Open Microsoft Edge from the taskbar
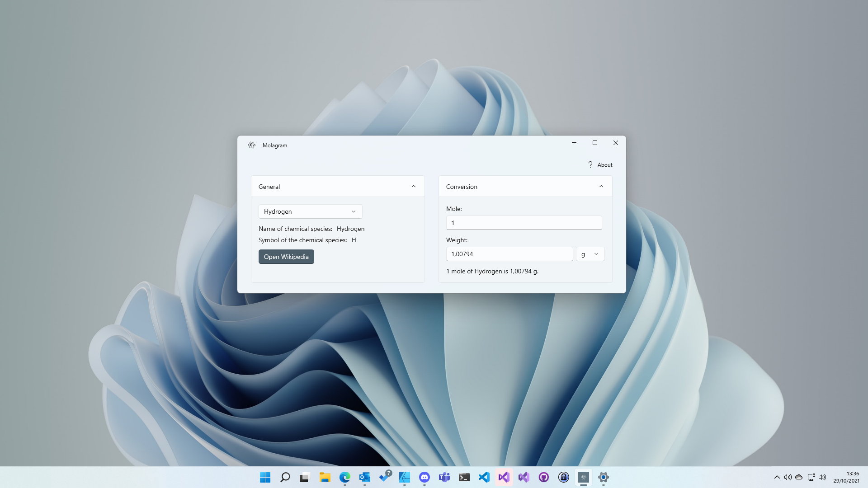Viewport: 868px width, 488px height. point(345,477)
